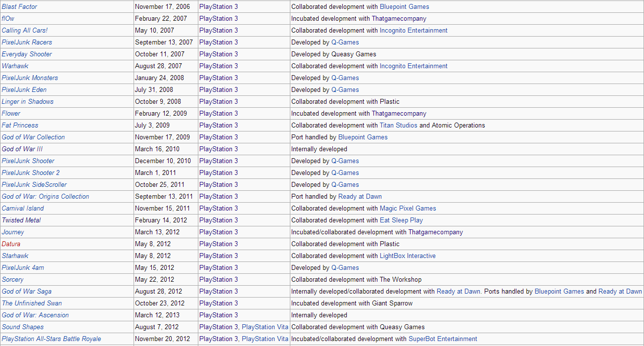Open Q-Games link in PixelJunk SideScroller row

[x=345, y=184]
